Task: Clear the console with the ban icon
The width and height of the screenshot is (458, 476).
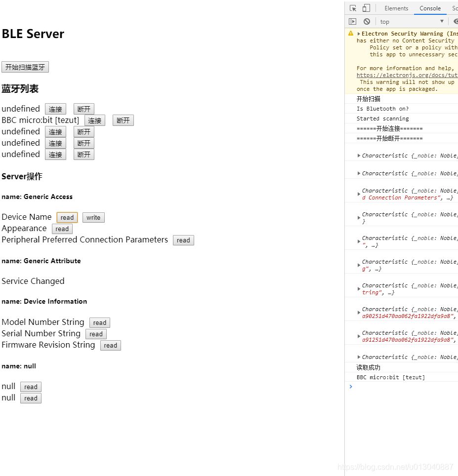Action: click(x=367, y=22)
